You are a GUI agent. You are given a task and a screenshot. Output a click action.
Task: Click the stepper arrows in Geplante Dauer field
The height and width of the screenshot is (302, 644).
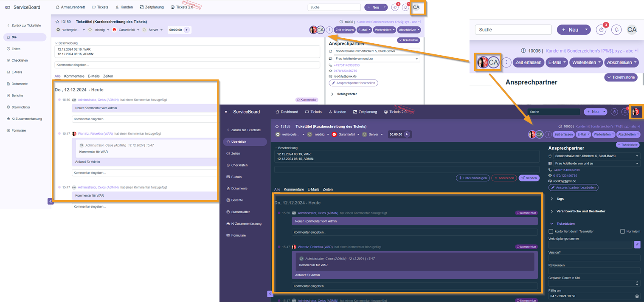637,283
